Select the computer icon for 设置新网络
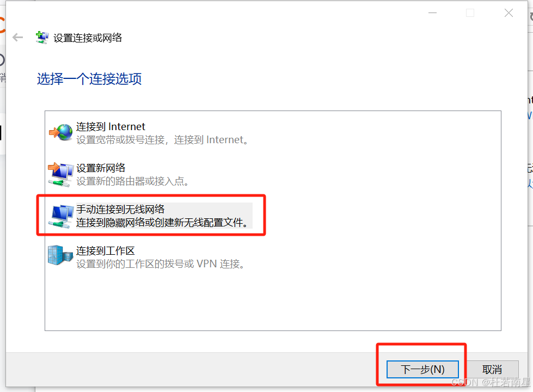This screenshot has height=392, width=533. [61, 174]
